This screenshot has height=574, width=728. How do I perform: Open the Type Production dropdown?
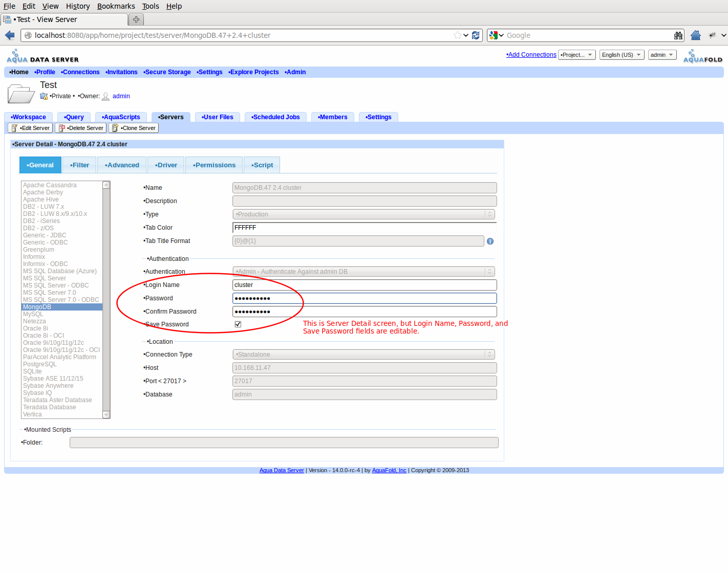point(364,214)
